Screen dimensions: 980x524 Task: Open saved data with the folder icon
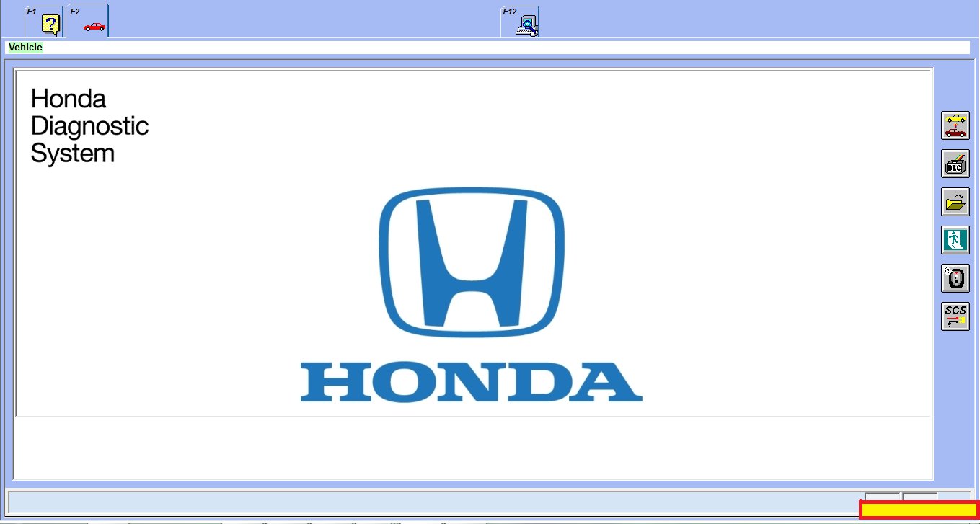point(955,202)
